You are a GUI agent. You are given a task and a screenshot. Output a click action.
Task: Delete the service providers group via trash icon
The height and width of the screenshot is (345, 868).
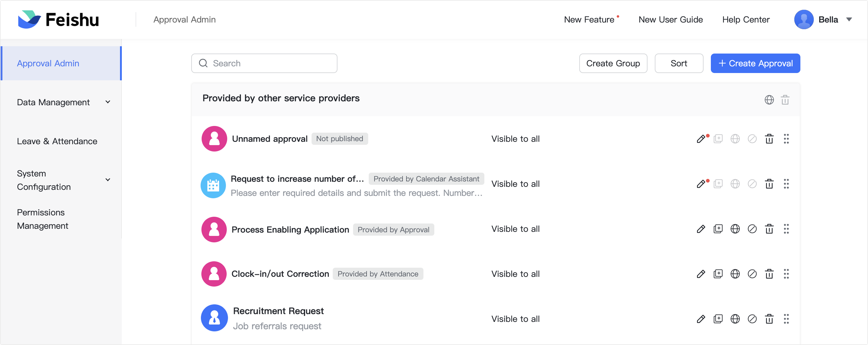point(785,99)
